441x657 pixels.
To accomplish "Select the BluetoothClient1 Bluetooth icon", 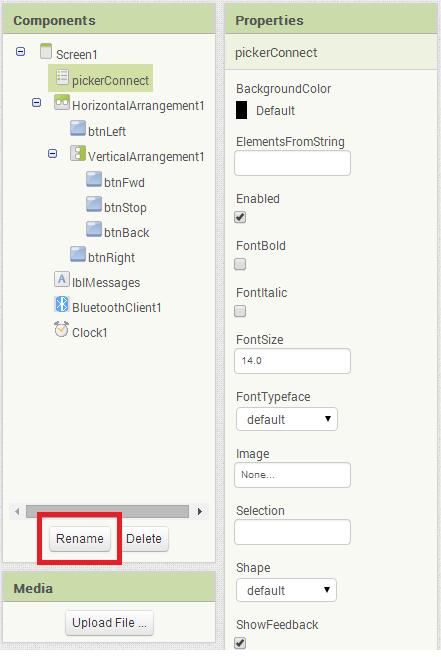I will point(62,304).
